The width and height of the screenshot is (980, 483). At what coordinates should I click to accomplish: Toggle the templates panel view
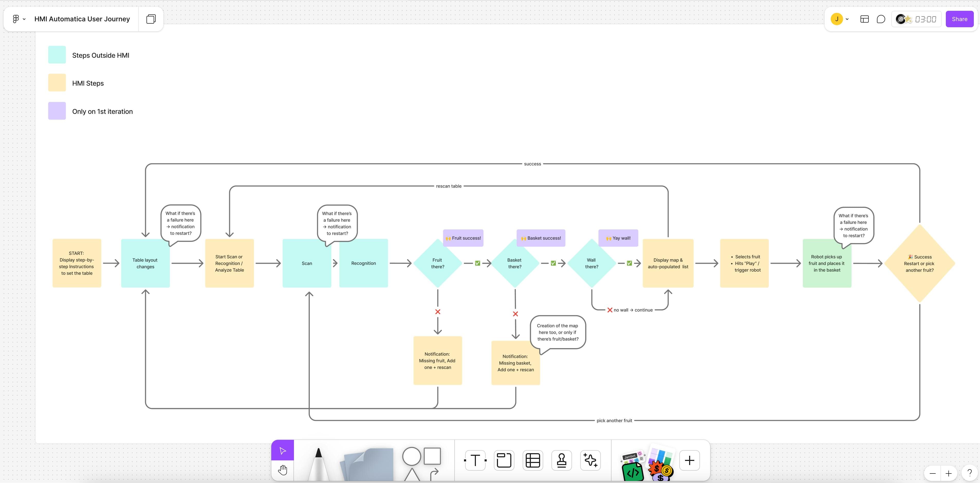coord(864,19)
